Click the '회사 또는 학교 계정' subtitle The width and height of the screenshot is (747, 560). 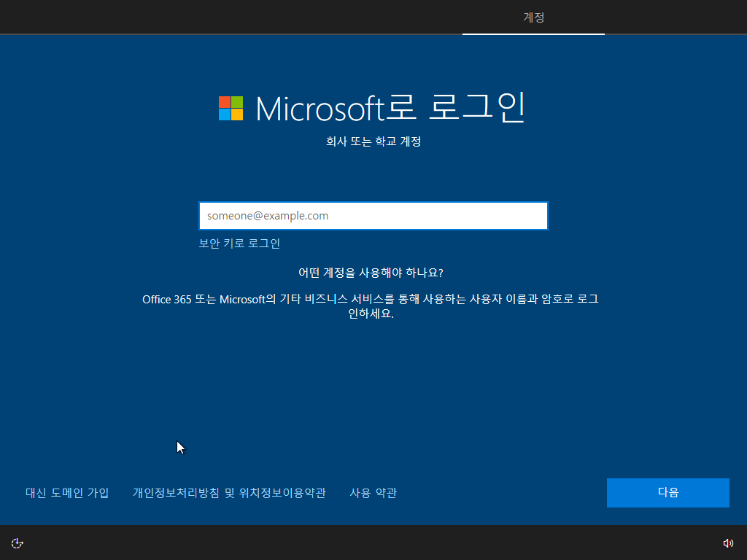click(373, 141)
